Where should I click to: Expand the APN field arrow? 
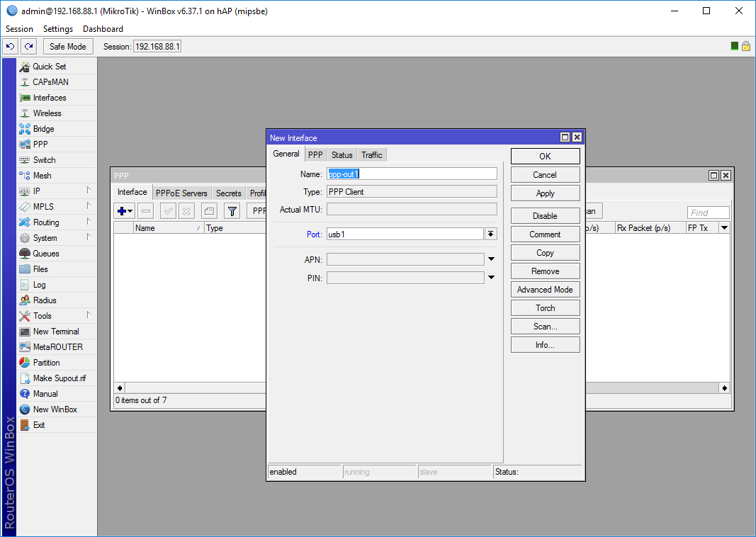pyautogui.click(x=491, y=259)
